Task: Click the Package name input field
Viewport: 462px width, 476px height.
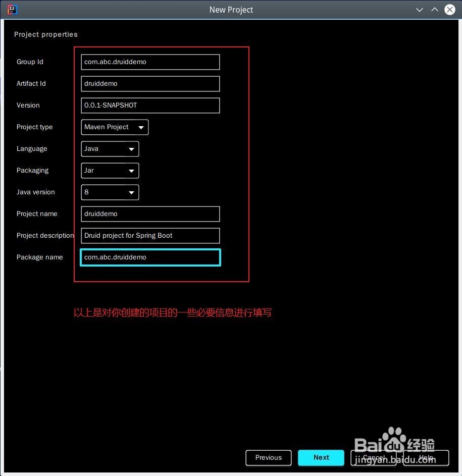Action: [x=150, y=257]
